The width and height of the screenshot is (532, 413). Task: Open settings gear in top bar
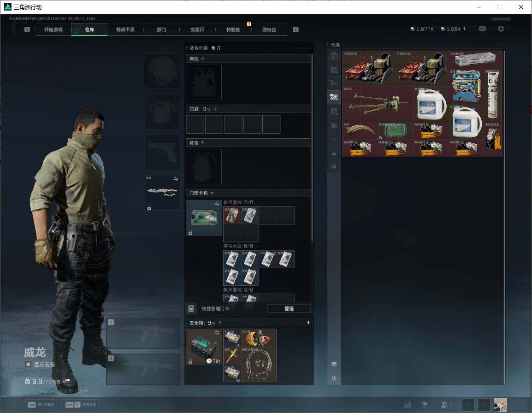click(x=501, y=29)
